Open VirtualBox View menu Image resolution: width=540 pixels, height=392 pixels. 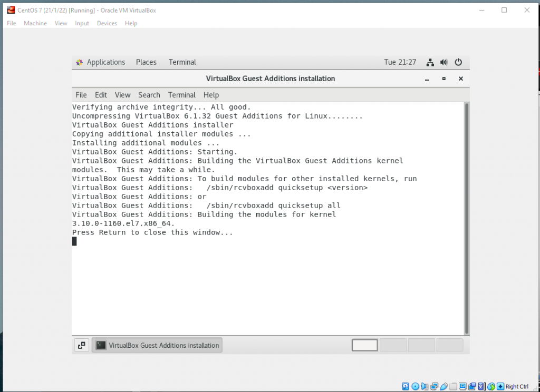(61, 23)
